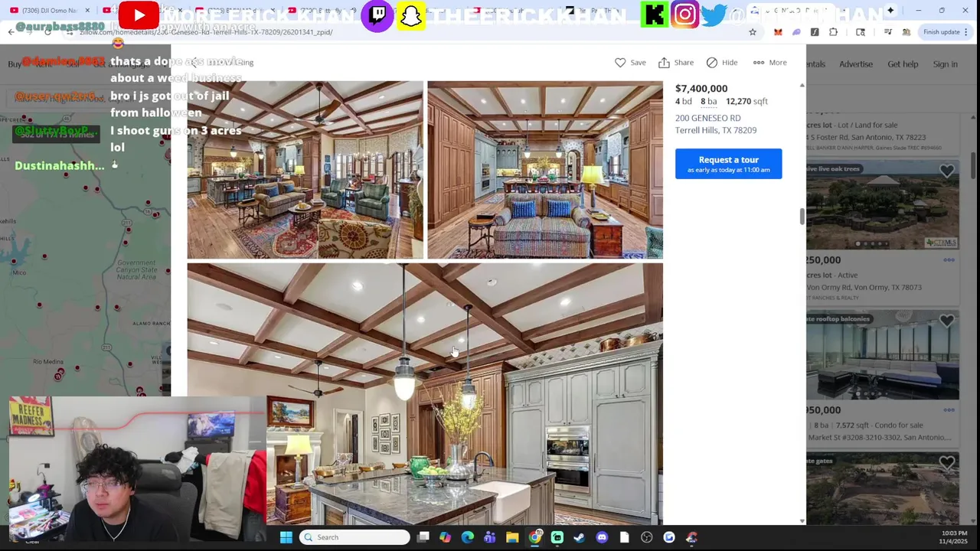980x551 pixels.
Task: Click the $7,400,000 price text
Action: pyautogui.click(x=701, y=89)
